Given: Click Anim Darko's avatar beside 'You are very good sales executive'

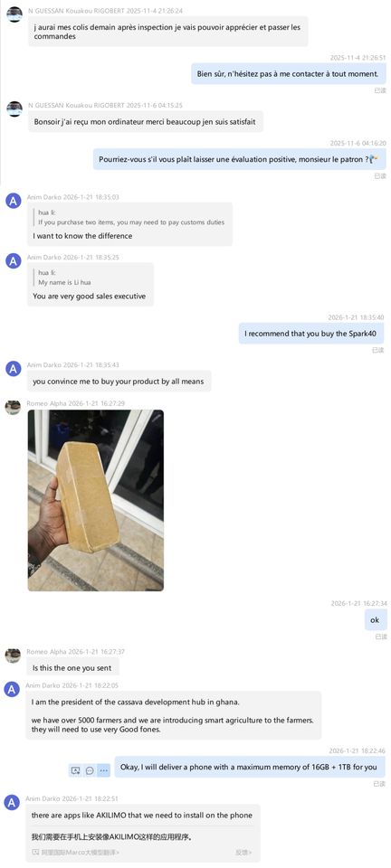Looking at the screenshot, I should point(13,260).
